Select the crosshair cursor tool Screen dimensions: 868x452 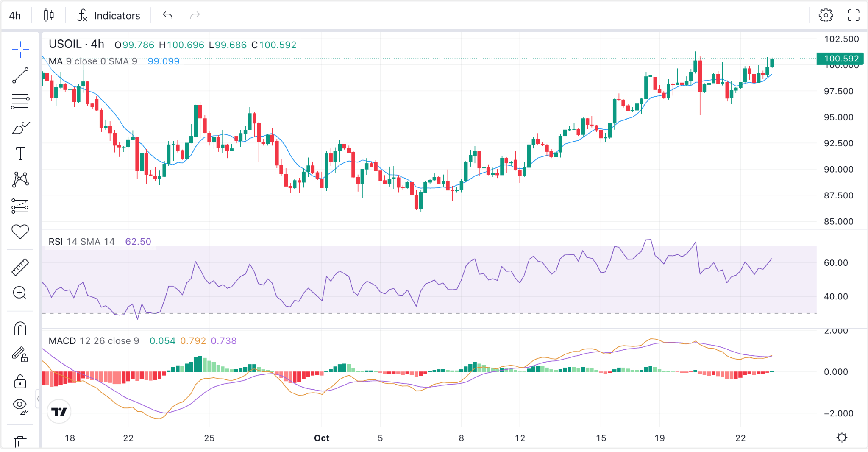pyautogui.click(x=20, y=50)
